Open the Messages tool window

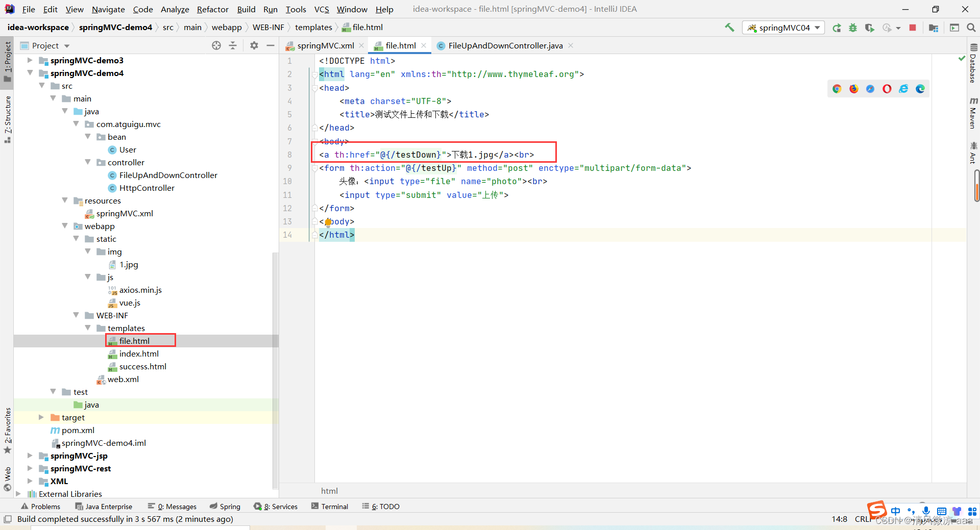pos(172,507)
